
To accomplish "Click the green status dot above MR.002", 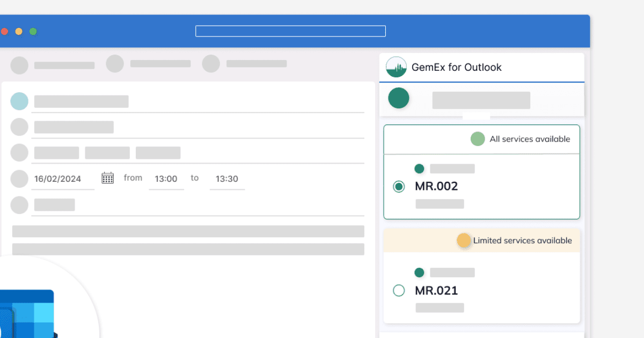I will point(419,168).
